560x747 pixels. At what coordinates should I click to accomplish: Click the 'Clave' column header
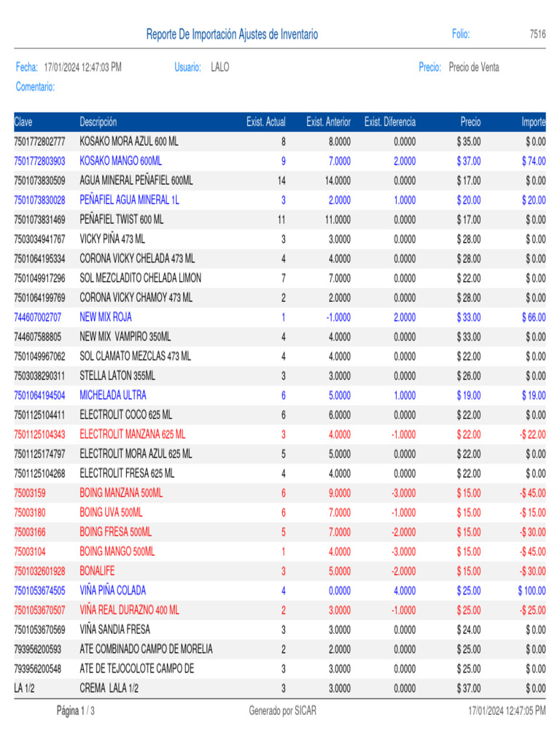23,122
